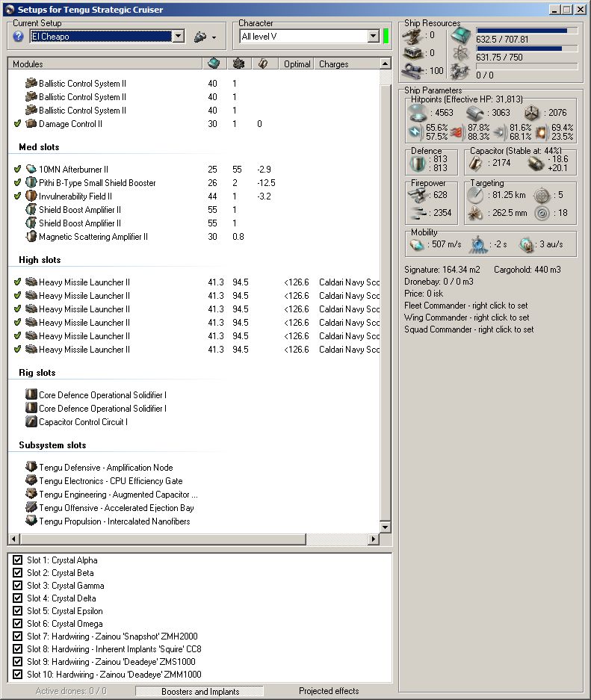Screen dimensions: 591x700
Task: Click the Damage Control II module icon
Action: [31, 124]
